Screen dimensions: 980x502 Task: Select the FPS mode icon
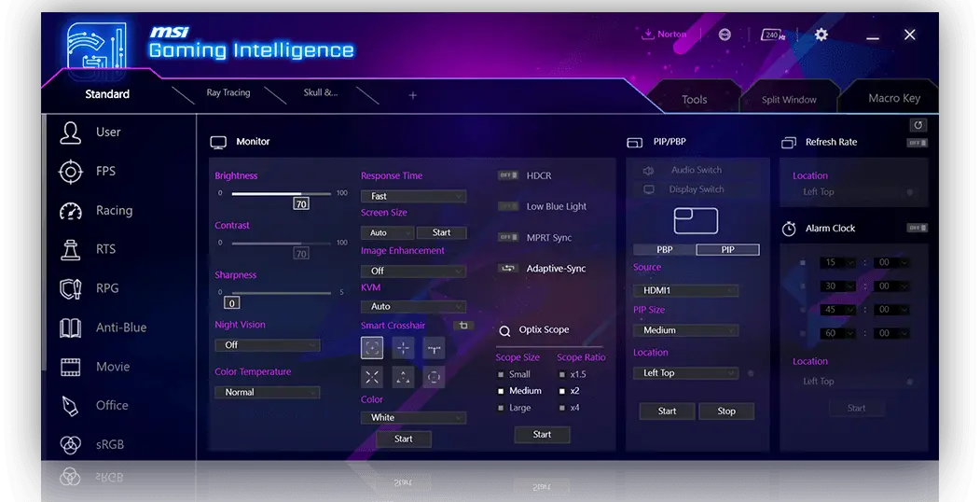point(71,172)
